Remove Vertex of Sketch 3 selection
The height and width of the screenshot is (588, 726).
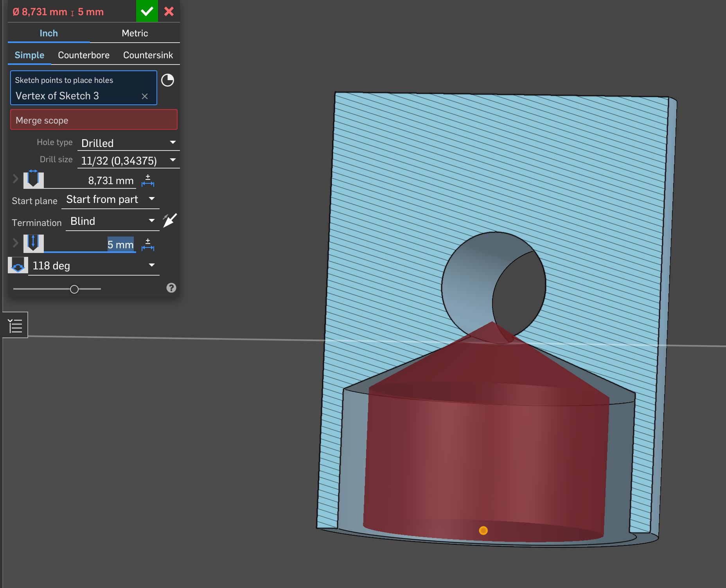coord(145,96)
